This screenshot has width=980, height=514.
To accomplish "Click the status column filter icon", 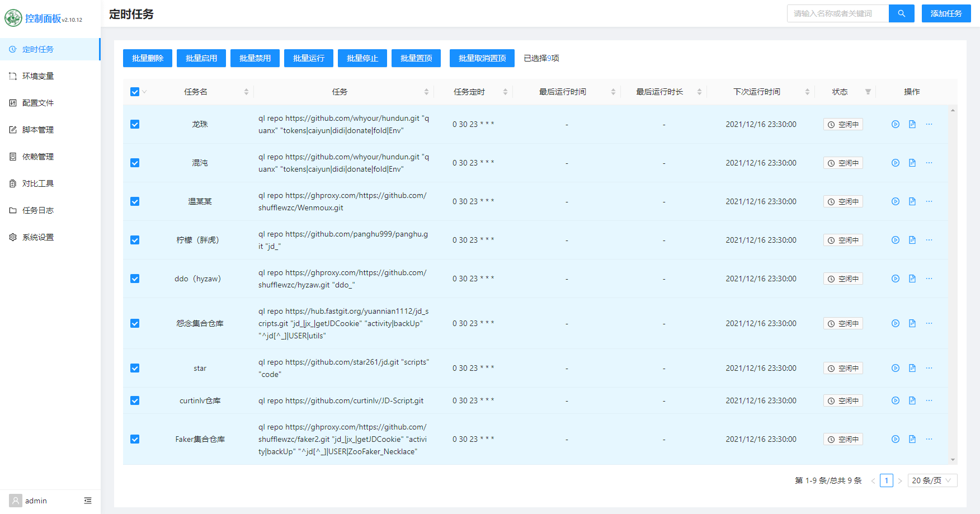I will [x=868, y=92].
